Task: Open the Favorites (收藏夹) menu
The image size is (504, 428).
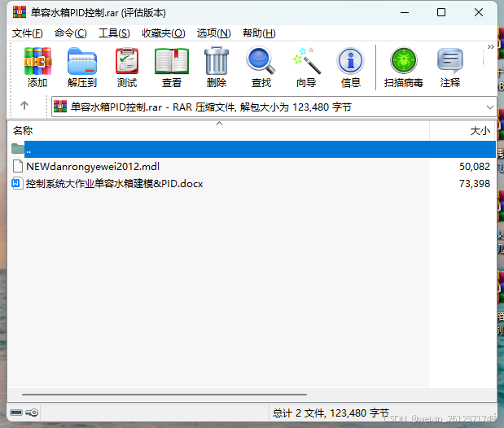Action: [164, 33]
